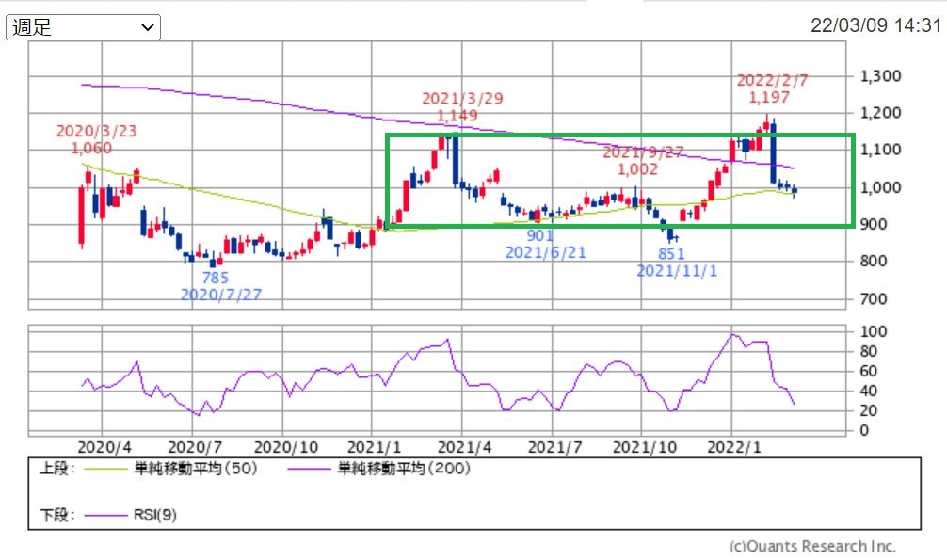Click the 60 label on RSI axis
Viewport: 947px width, 560px height.
(869, 371)
